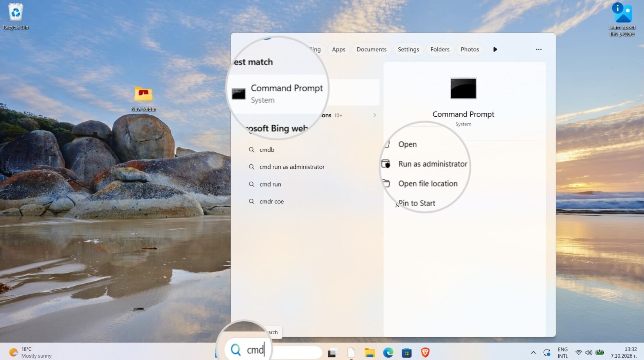Click the large Command Prompt preview icon
Screen dimensions: 644x360
pyautogui.click(x=463, y=88)
